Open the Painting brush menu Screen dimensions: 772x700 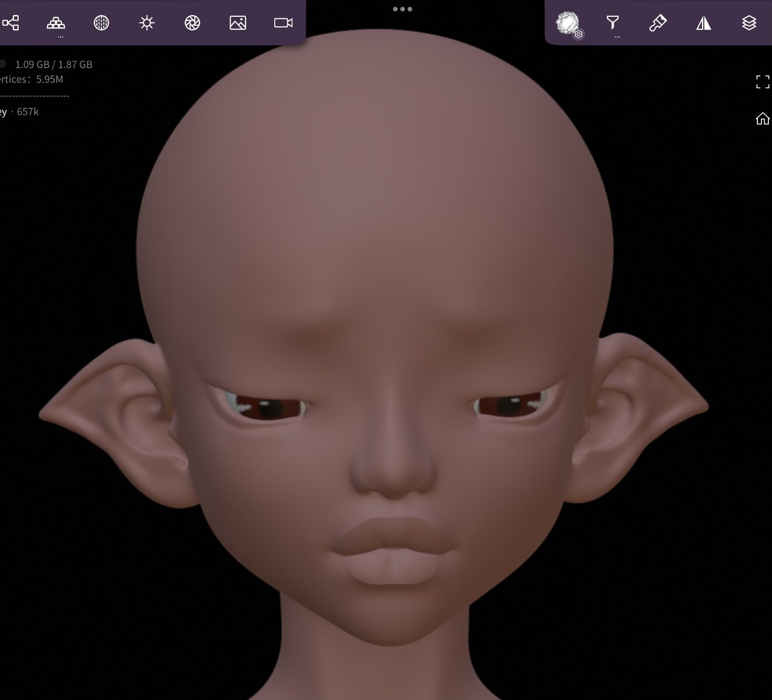click(x=658, y=23)
